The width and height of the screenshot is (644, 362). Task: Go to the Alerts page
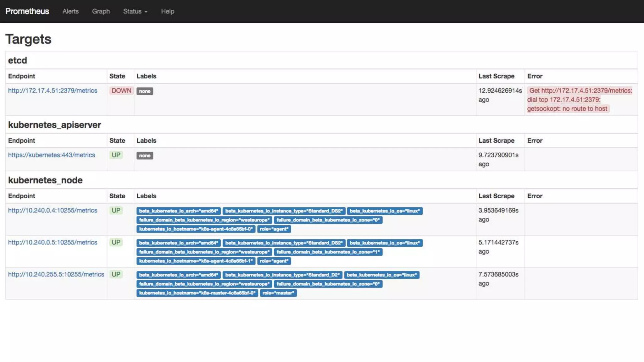click(x=70, y=11)
